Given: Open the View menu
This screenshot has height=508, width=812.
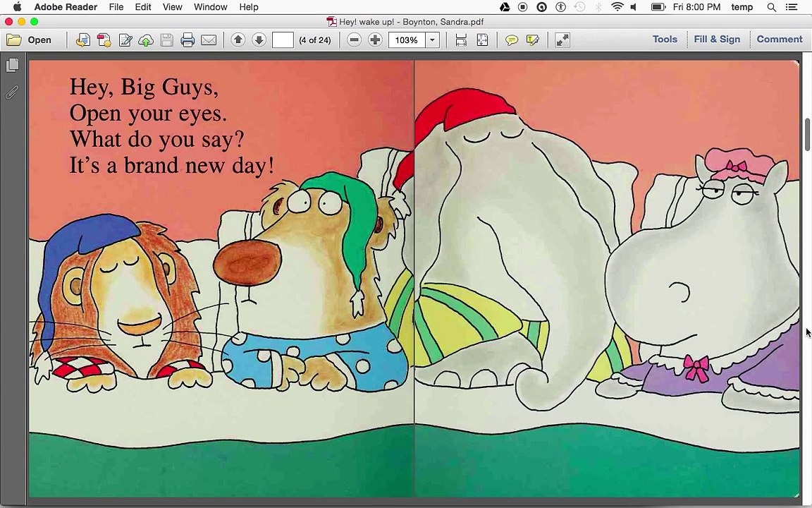Looking at the screenshot, I should (173, 7).
